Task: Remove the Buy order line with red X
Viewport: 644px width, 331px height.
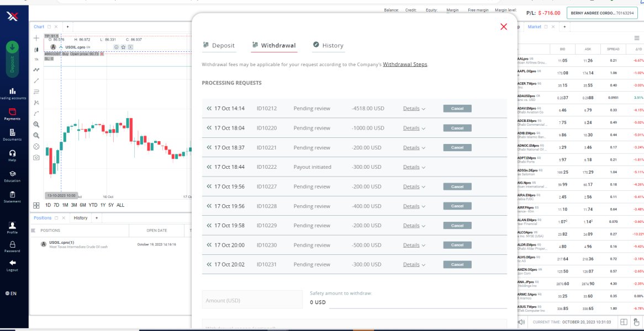Action: 102,54
